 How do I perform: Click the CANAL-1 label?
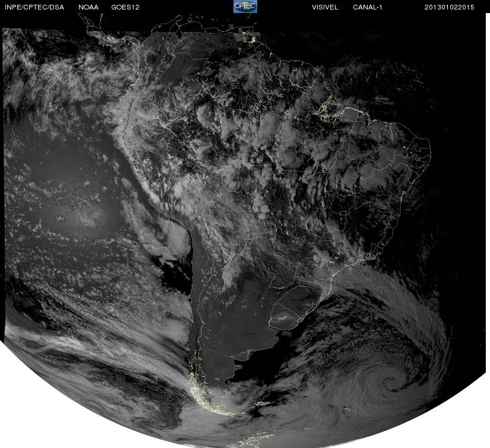pos(368,7)
